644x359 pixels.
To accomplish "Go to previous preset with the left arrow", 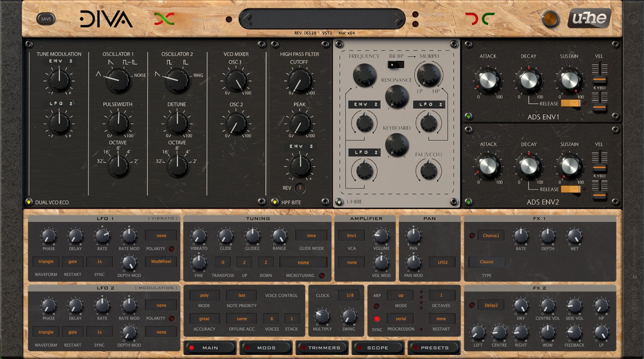I will (x=246, y=19).
